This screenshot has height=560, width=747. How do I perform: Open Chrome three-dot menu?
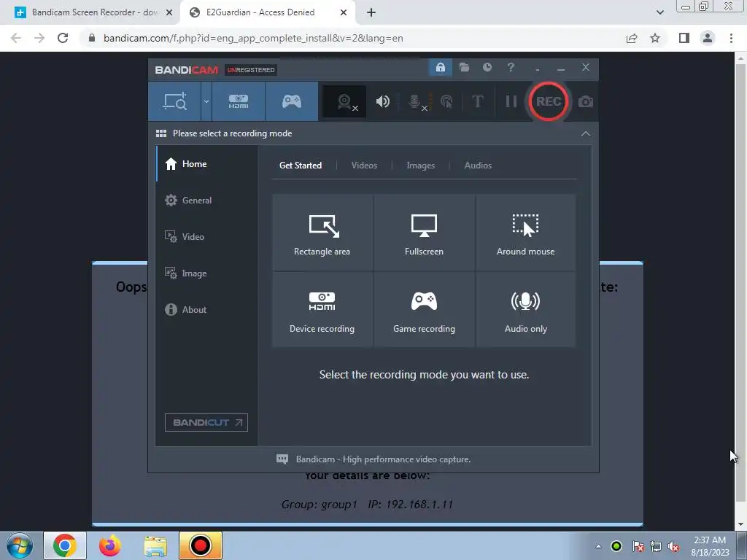(x=731, y=38)
